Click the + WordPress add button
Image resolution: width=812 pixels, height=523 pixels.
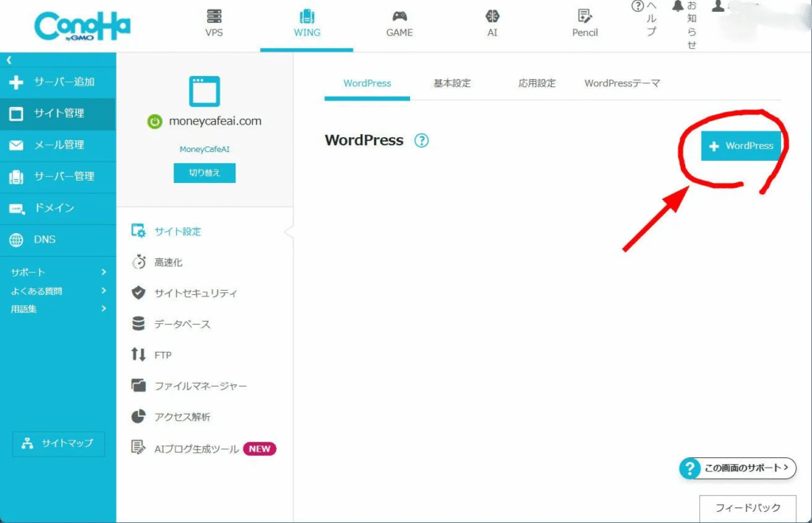tap(741, 146)
